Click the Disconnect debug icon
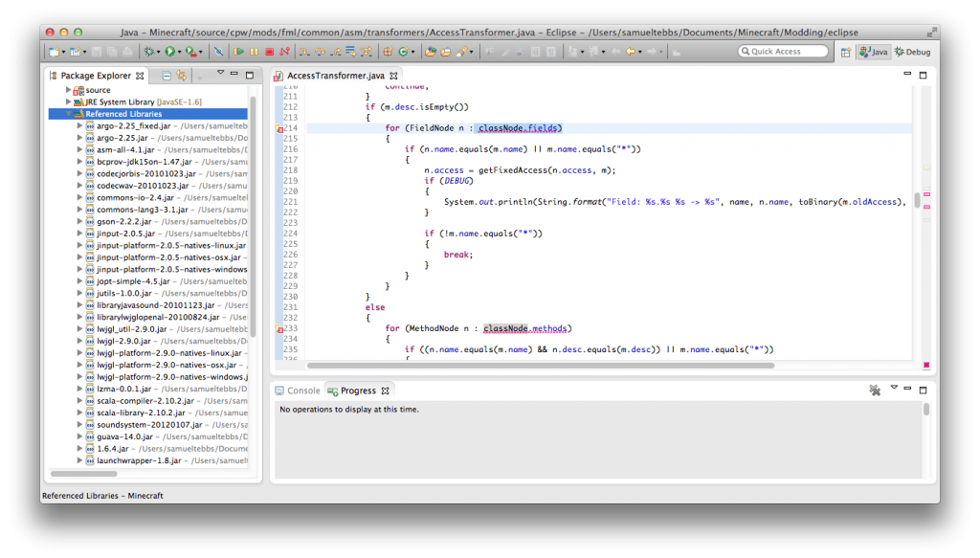Viewport: 980px width, 558px height. point(284,52)
